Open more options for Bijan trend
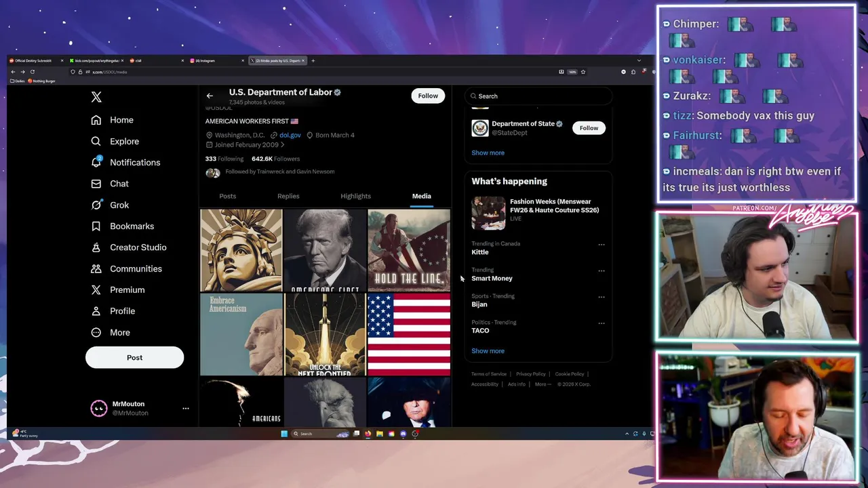Screen dimensions: 868x488 [x=601, y=297]
